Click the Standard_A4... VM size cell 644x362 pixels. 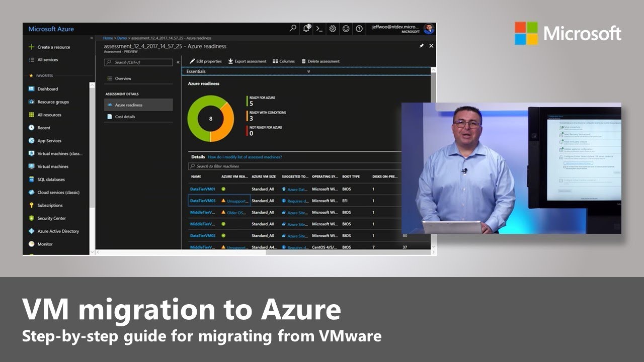pos(264,247)
